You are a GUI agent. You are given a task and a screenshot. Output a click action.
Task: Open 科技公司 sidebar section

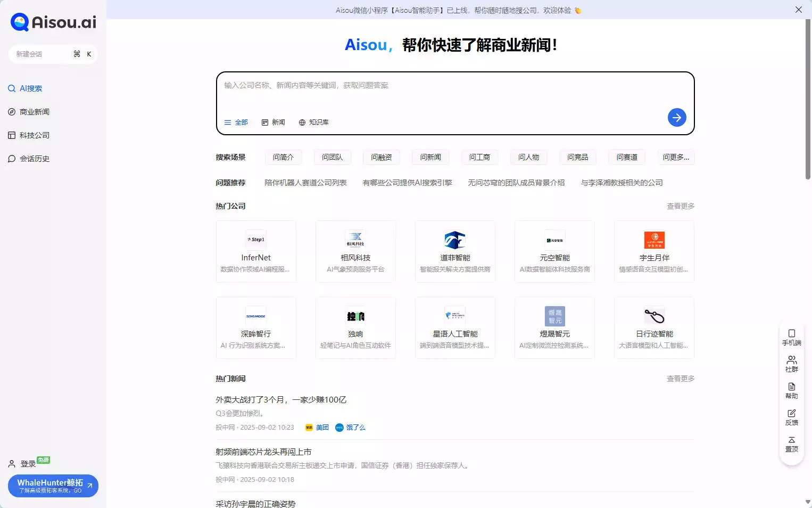[x=34, y=135]
